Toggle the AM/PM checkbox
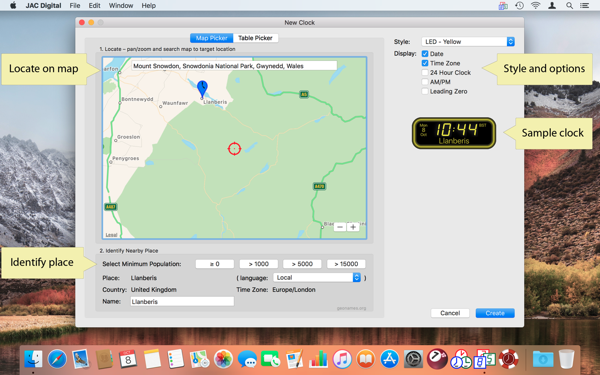Image resolution: width=600 pixels, height=375 pixels. click(x=425, y=82)
